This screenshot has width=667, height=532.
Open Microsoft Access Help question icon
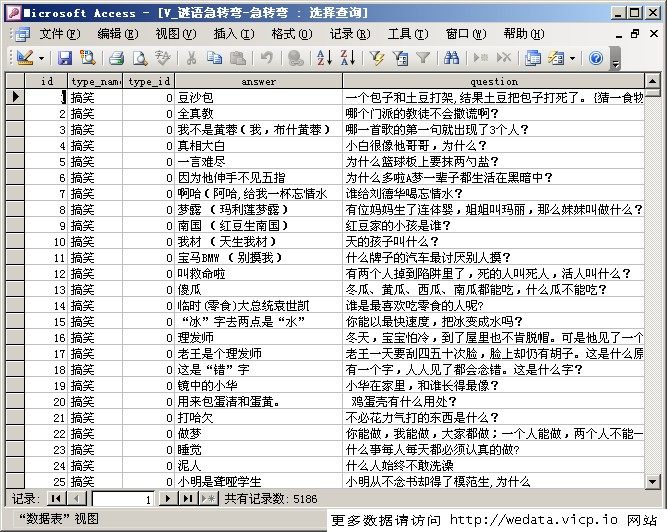pyautogui.click(x=596, y=58)
